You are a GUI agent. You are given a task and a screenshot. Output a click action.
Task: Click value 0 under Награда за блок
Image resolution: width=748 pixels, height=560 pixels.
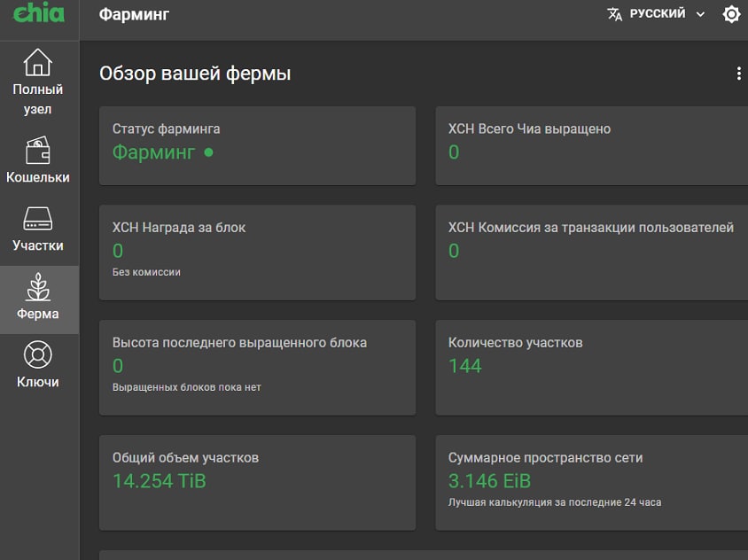(118, 252)
